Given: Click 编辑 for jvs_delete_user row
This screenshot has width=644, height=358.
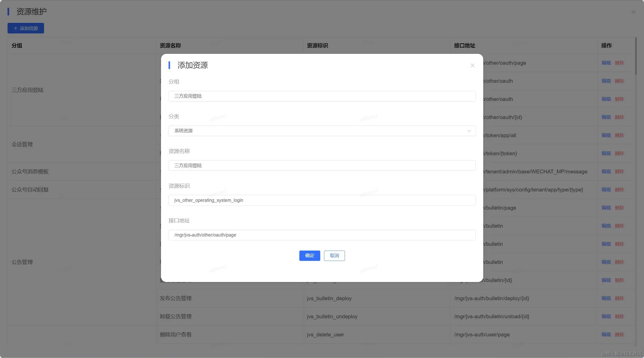Looking at the screenshot, I should point(606,335).
